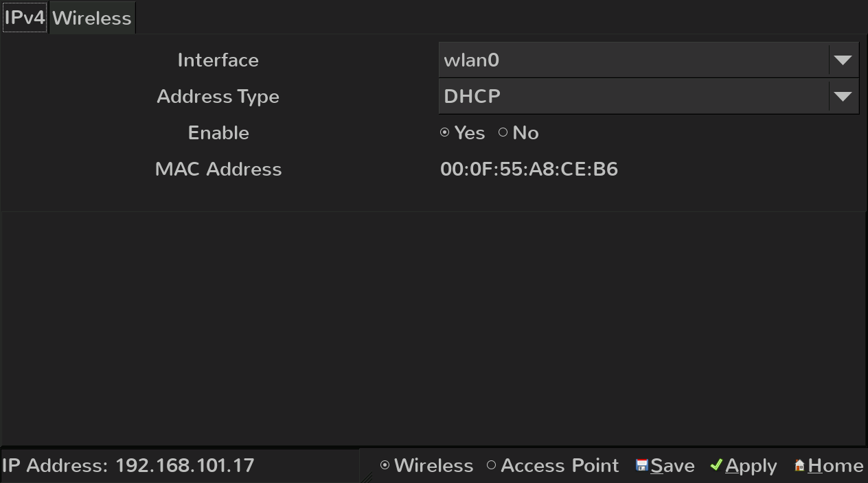868x483 pixels.
Task: Click the wlan0 interface combo box
Action: pyautogui.click(x=648, y=60)
